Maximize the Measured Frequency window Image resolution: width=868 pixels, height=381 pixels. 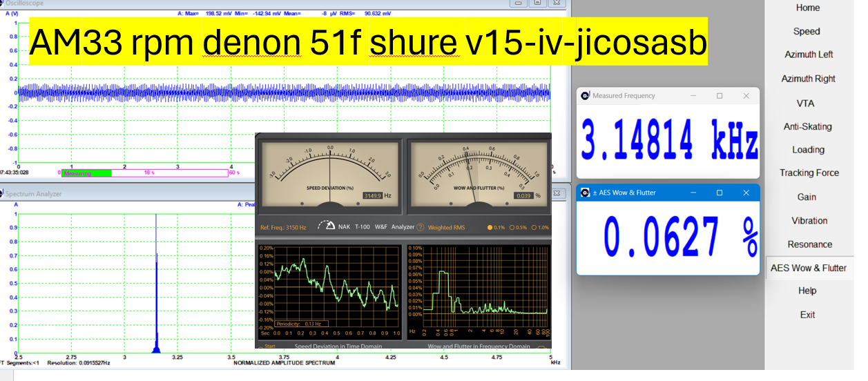(720, 96)
